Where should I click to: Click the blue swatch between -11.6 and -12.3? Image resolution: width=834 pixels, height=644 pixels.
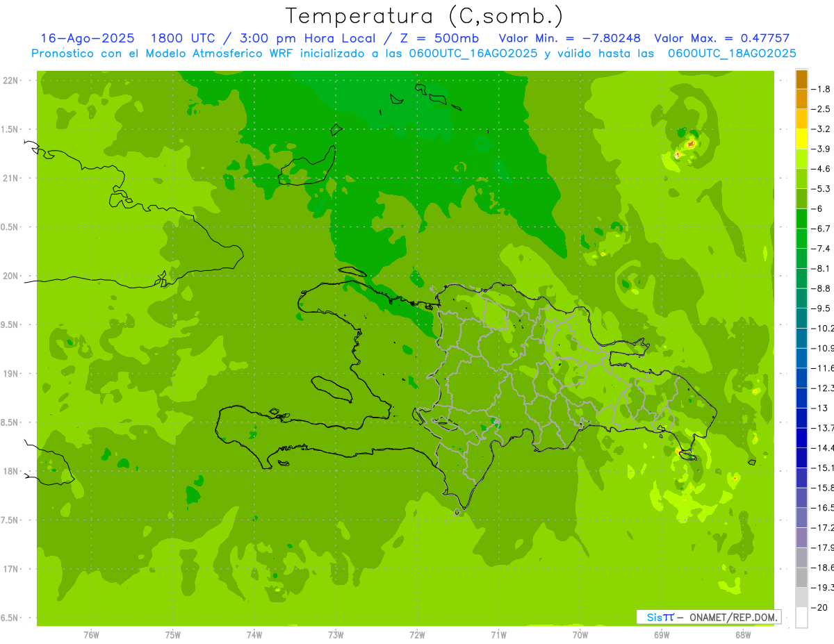coord(801,378)
